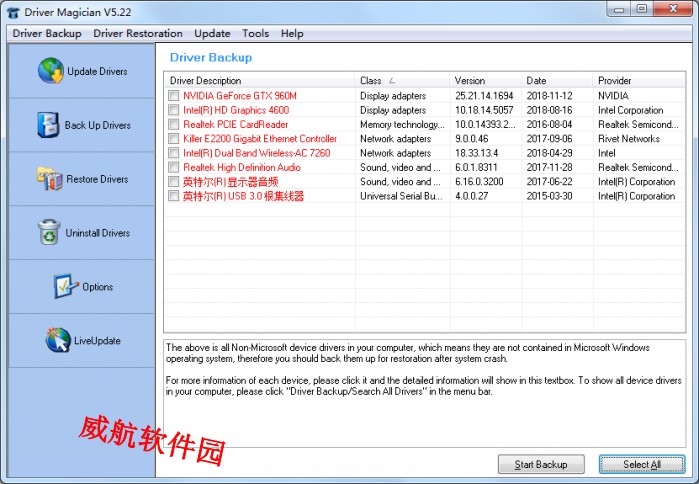Select the Back Up Drivers sidebar label
699x484 pixels.
[x=98, y=125]
